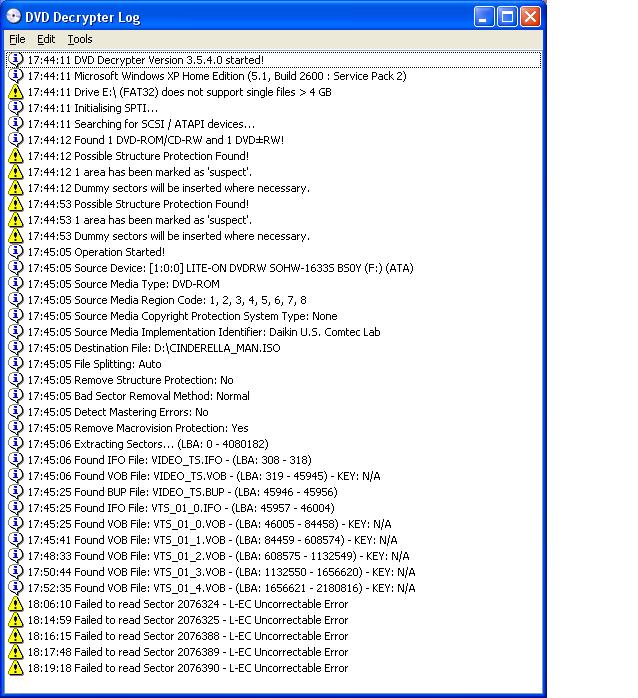Click warning icon beside 17:44:53 'Possible Structure Protection Found!'
This screenshot has height=698, width=638.
click(16, 204)
